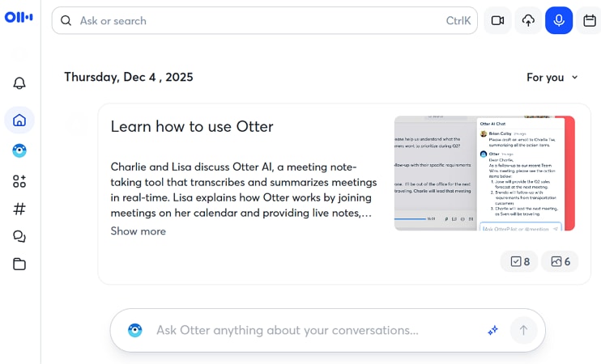Open the calendar icon in the top bar
This screenshot has height=364, width=601.
coord(590,20)
